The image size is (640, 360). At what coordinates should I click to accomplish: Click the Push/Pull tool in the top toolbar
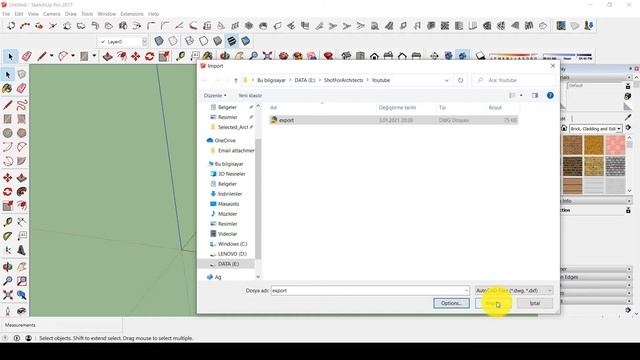point(108,56)
